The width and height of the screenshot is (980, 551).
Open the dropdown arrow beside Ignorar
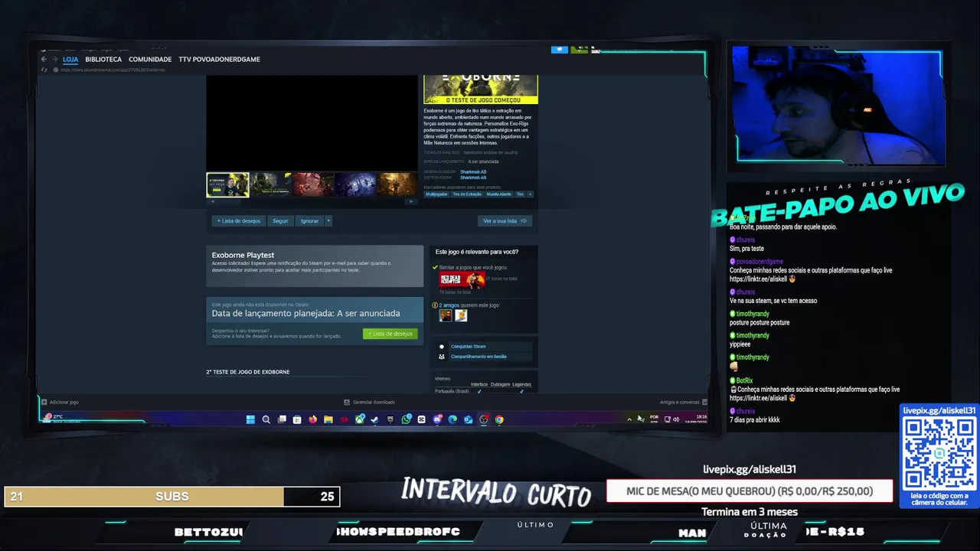coord(328,221)
